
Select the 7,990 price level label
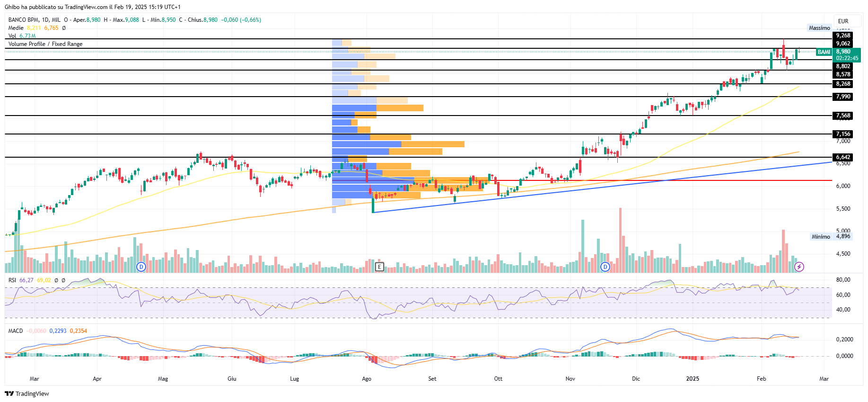click(x=843, y=97)
